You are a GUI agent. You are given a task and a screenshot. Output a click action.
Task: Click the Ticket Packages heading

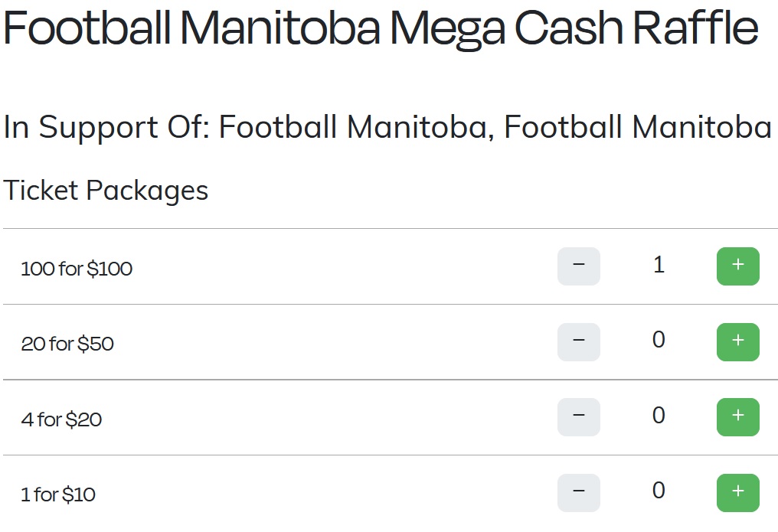(106, 191)
